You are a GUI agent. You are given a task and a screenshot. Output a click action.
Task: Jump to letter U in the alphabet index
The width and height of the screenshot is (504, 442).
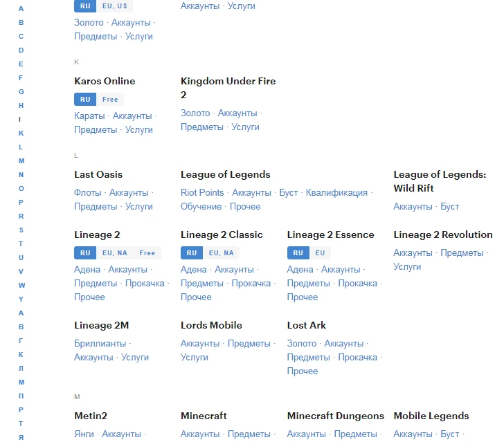[x=21, y=257]
